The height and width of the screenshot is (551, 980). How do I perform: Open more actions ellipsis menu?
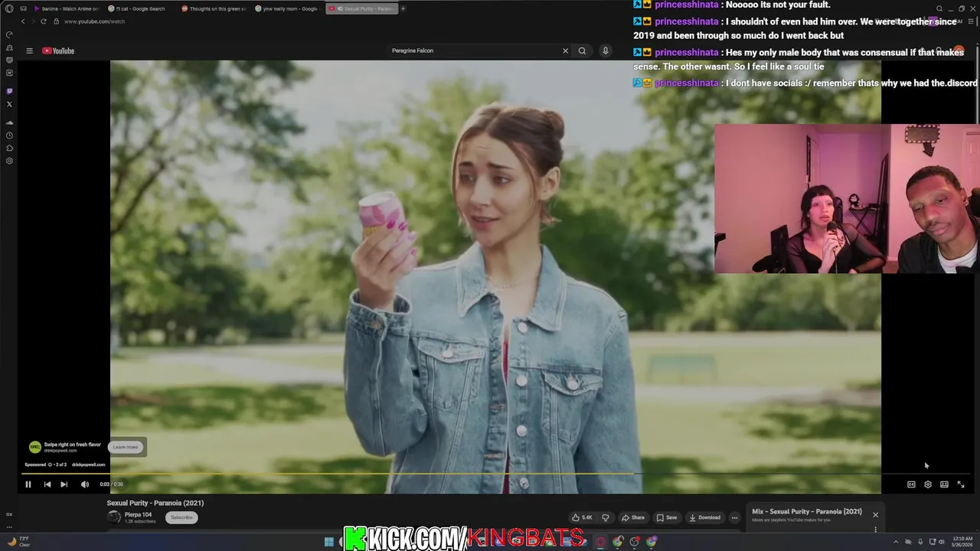click(734, 518)
